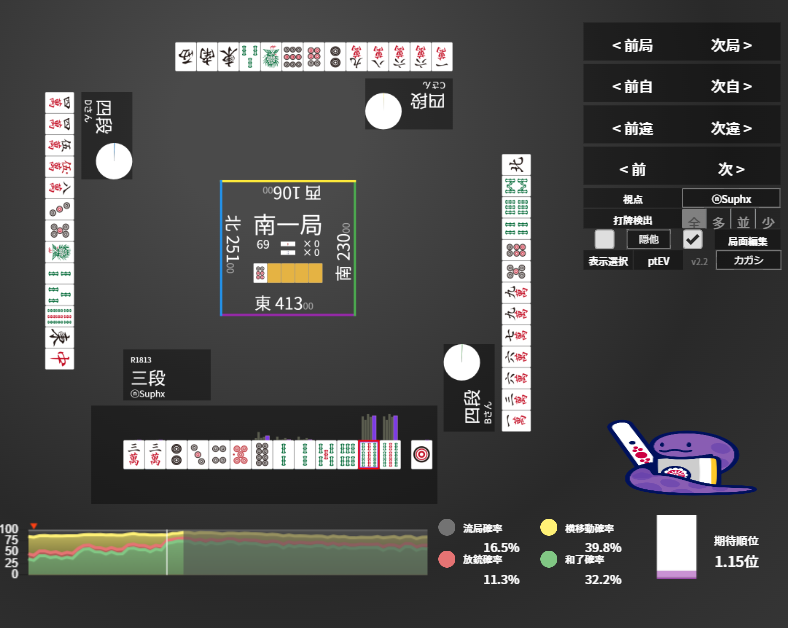Click the 八萬 tile in left player's hand
Screen dimensions: 788x628
click(59, 188)
